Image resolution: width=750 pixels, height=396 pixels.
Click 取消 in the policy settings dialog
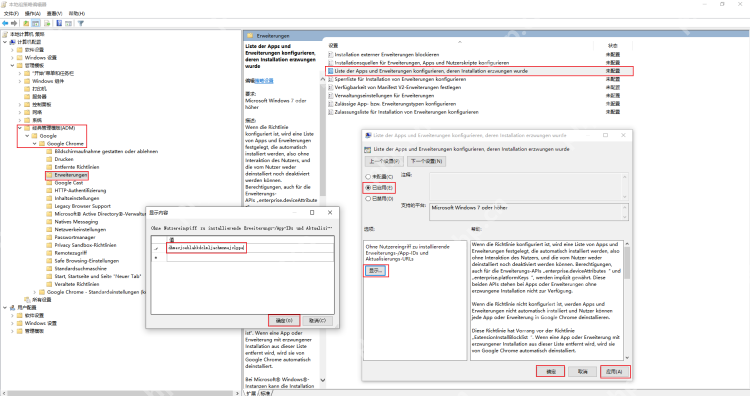pyautogui.click(x=582, y=372)
